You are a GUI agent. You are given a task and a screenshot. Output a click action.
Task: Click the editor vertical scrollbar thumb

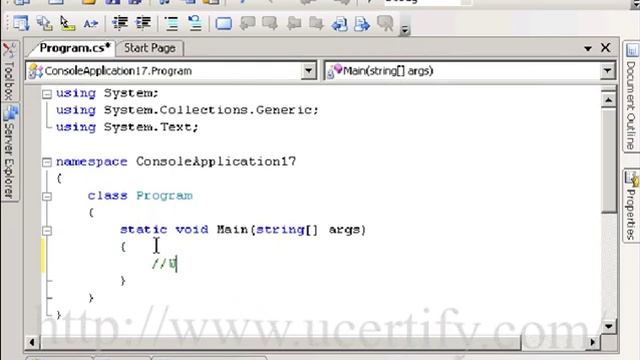tap(609, 161)
